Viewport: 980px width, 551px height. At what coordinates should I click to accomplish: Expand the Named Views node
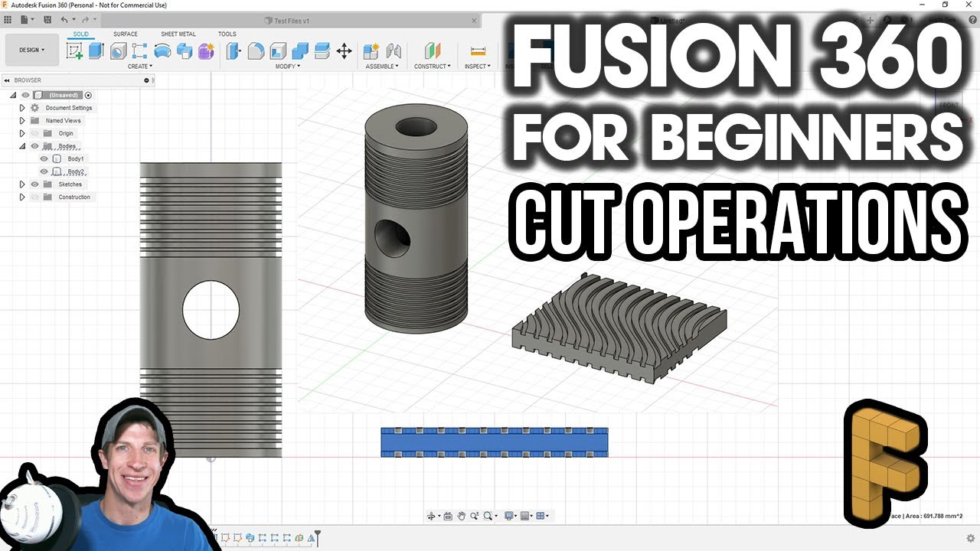22,120
